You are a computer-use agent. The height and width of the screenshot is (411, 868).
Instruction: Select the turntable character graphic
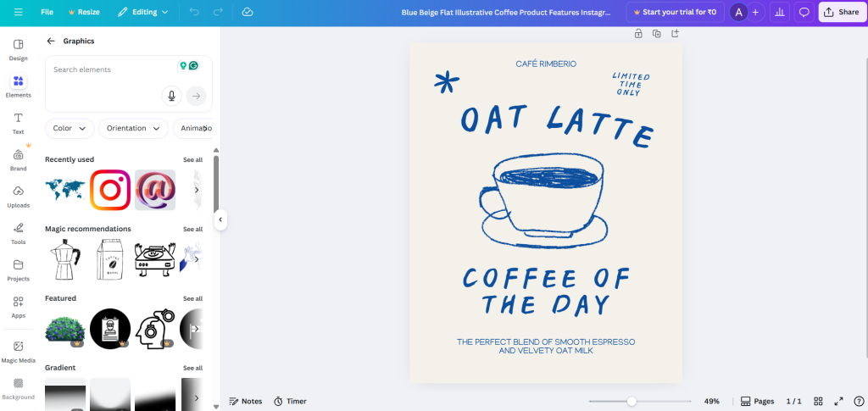pos(155,259)
